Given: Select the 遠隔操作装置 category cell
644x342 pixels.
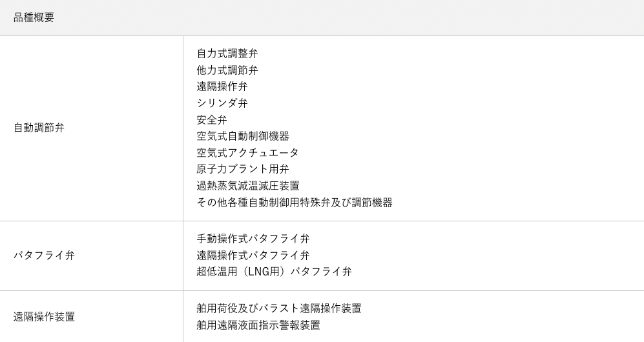Looking at the screenshot, I should tap(45, 317).
